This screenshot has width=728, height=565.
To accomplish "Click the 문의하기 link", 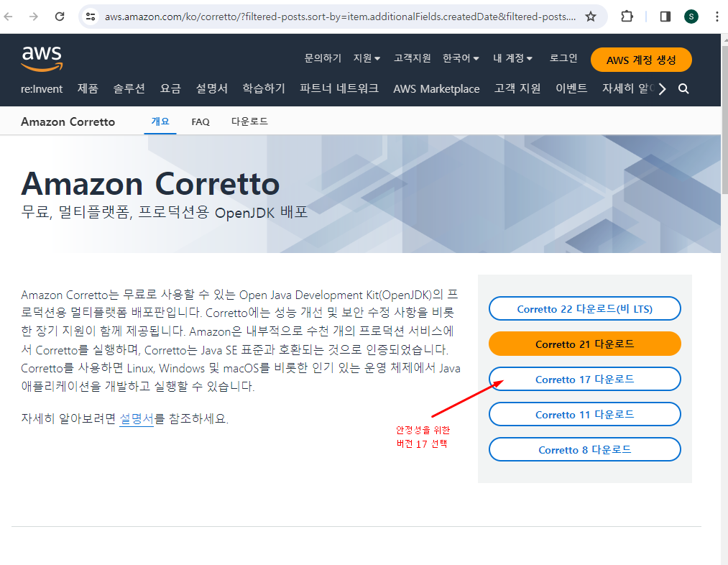I will [x=323, y=58].
